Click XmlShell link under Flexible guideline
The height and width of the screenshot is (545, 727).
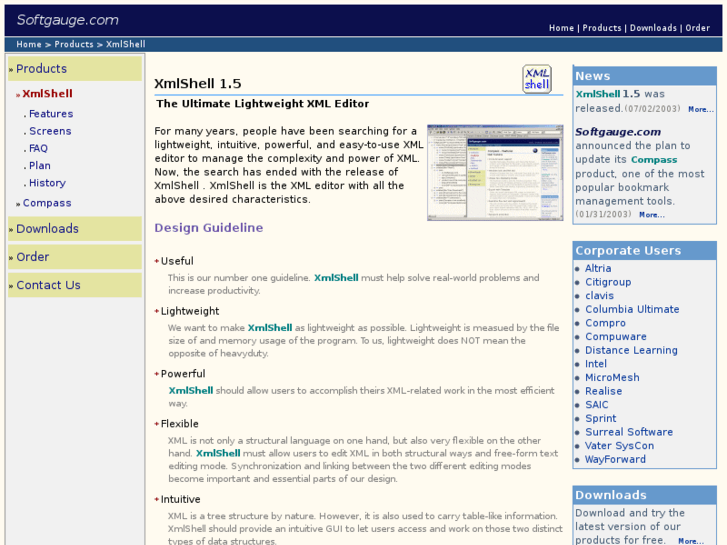click(218, 453)
